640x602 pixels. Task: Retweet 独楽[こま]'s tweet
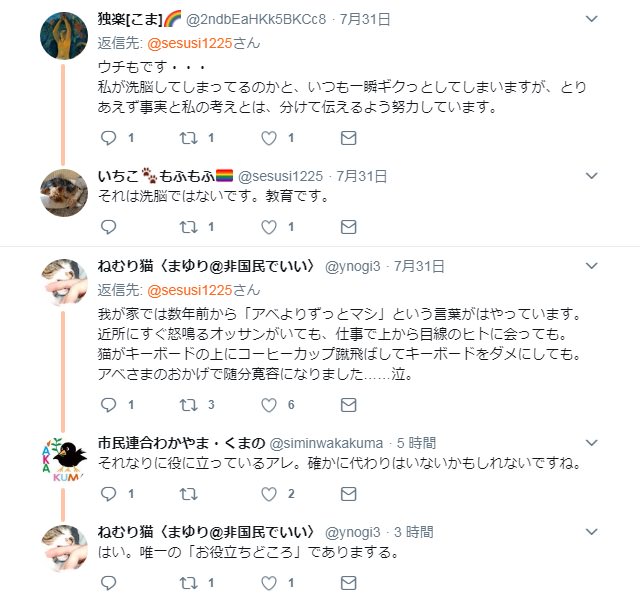coord(187,137)
